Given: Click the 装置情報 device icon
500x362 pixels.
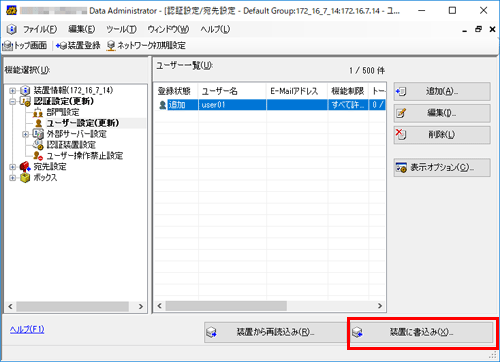Looking at the screenshot, I should (x=25, y=90).
